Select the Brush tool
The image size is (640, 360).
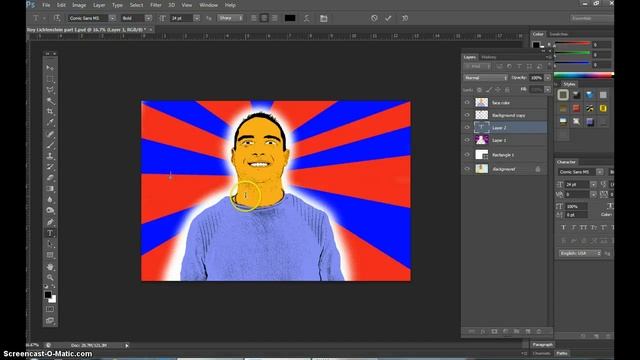point(50,145)
